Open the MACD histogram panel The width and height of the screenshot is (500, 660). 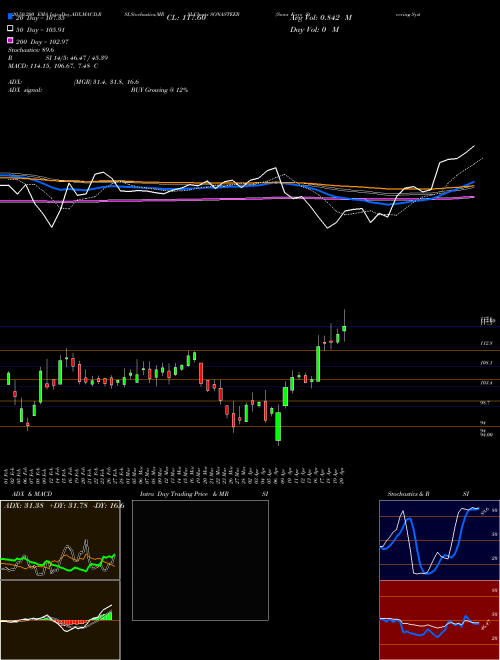(x=60, y=620)
